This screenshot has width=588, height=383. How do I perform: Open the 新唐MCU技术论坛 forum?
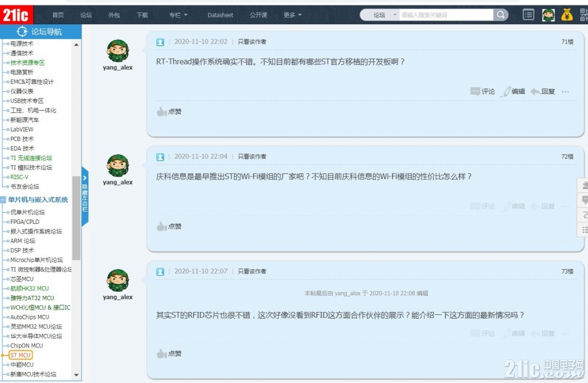point(33,374)
